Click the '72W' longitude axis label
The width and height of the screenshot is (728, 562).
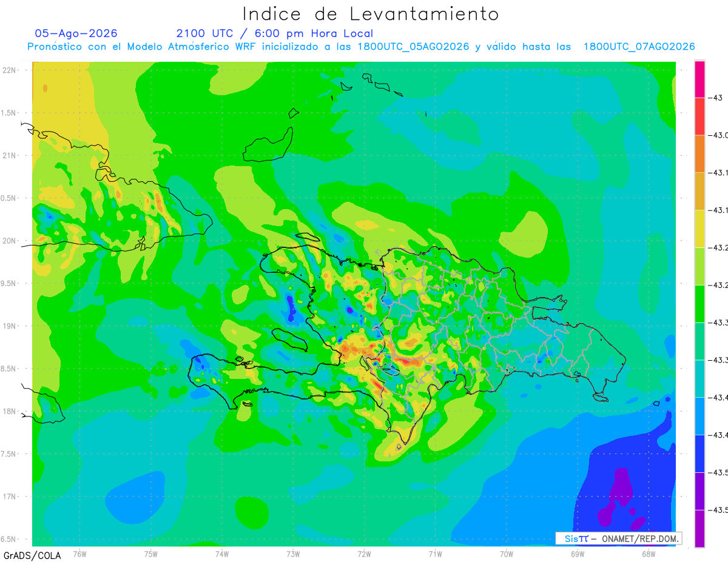pos(365,554)
